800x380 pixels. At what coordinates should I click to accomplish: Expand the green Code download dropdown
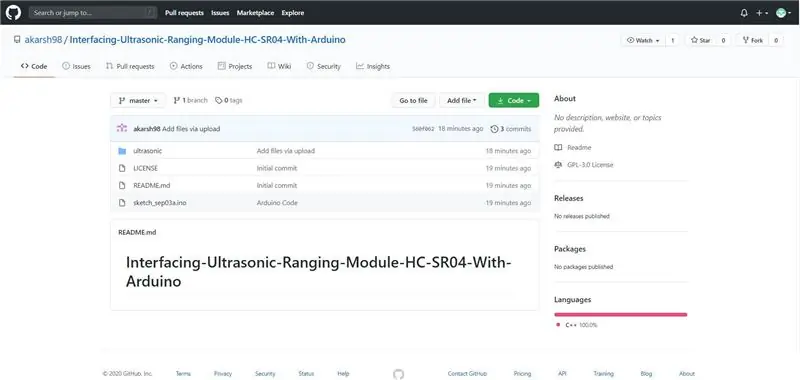pos(514,100)
